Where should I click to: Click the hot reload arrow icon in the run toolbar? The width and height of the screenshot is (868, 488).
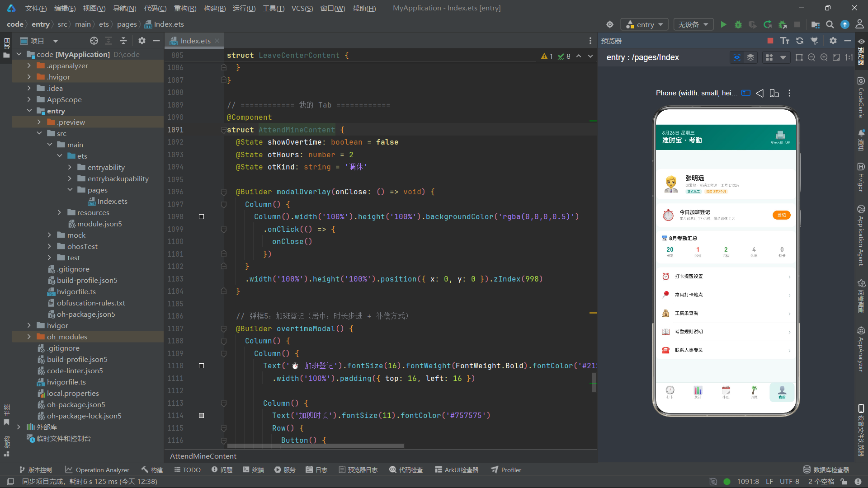(768, 24)
